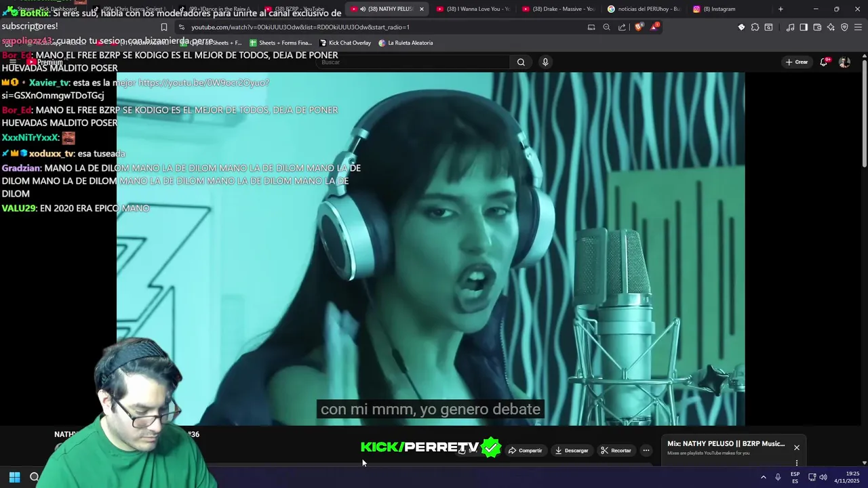This screenshot has width=868, height=488.
Task: Click the Recortar clip button
Action: pyautogui.click(x=616, y=450)
